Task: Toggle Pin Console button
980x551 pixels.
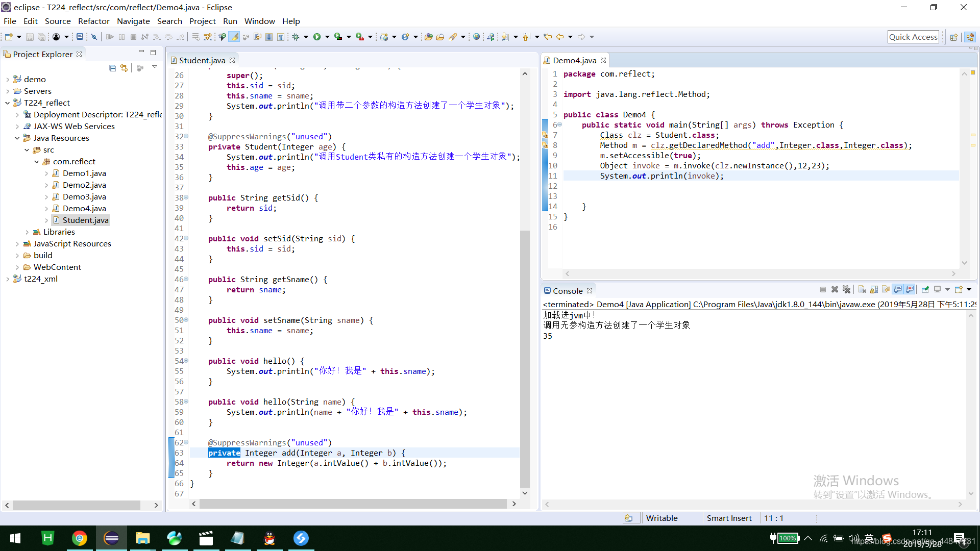Action: click(x=925, y=290)
